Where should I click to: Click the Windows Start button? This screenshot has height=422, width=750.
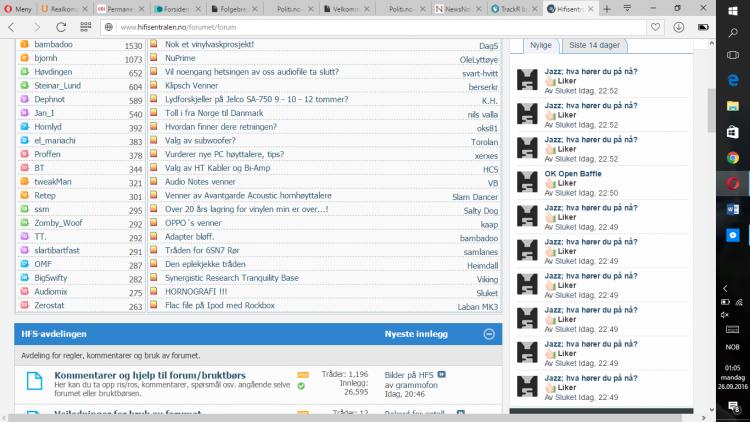[x=733, y=11]
